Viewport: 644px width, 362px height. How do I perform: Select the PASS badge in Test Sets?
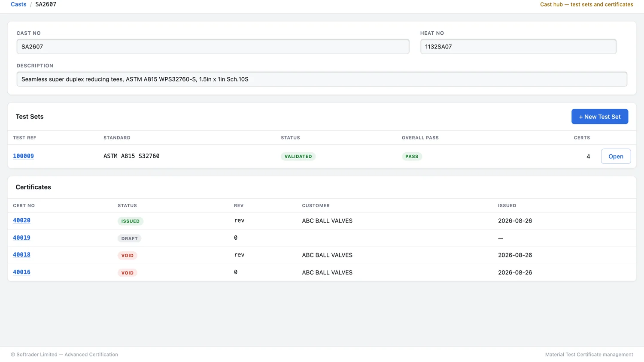coord(412,157)
